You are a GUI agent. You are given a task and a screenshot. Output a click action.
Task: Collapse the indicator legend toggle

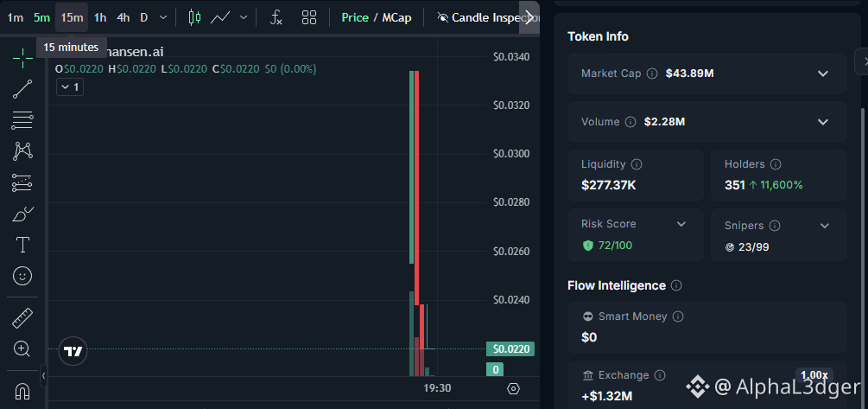pos(70,87)
